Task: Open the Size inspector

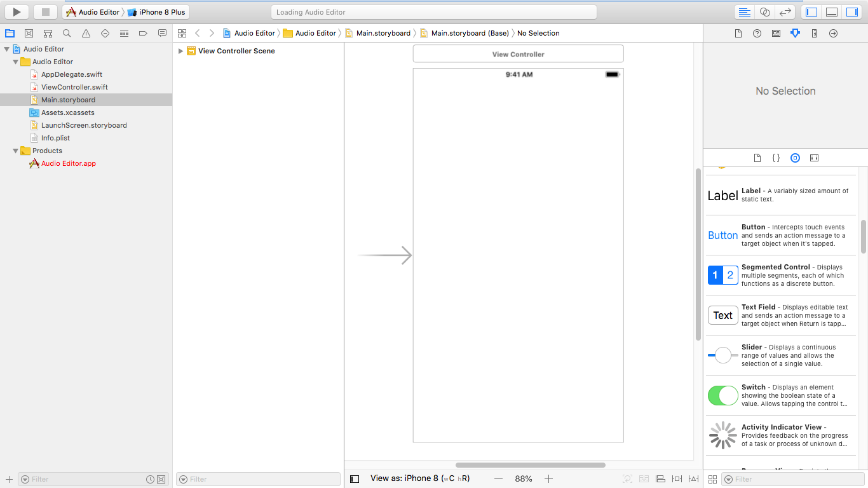Action: (814, 33)
